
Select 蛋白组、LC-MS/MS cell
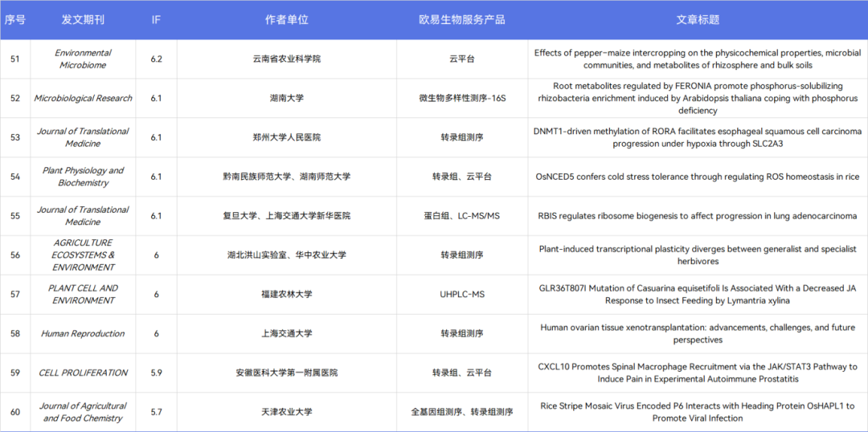[x=461, y=216]
